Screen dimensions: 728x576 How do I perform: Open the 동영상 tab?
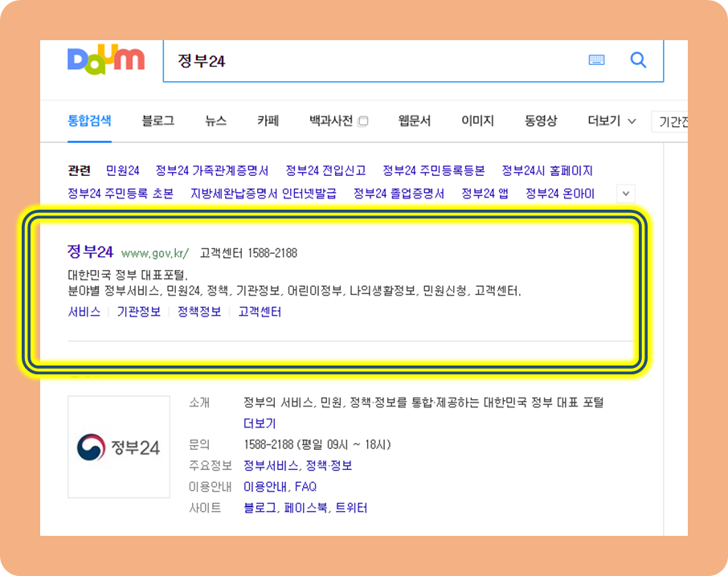pyautogui.click(x=541, y=121)
